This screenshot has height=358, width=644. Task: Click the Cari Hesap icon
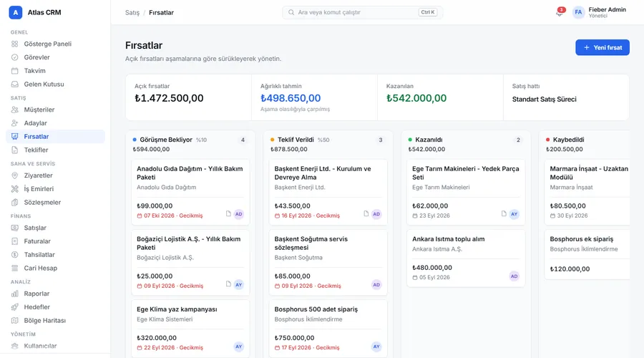(x=15, y=268)
